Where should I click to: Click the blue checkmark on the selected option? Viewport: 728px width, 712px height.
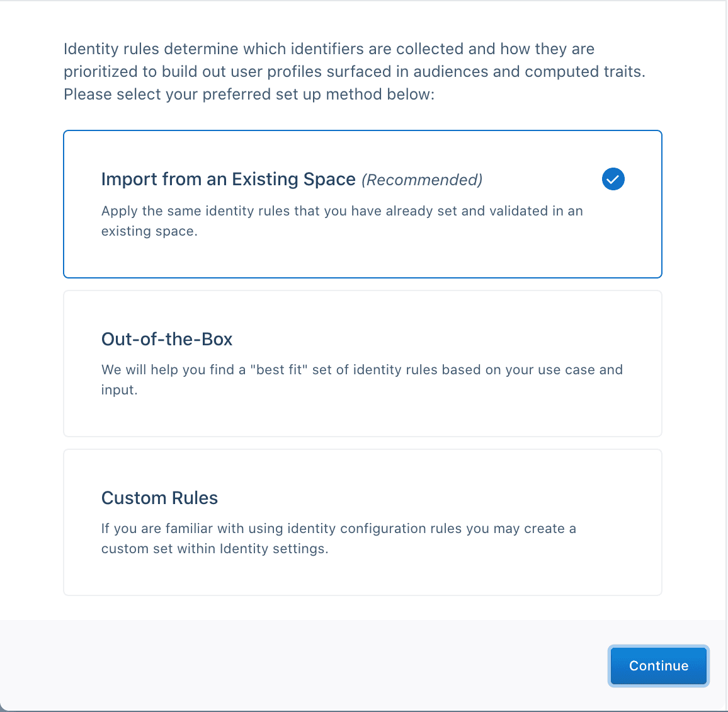(x=612, y=179)
